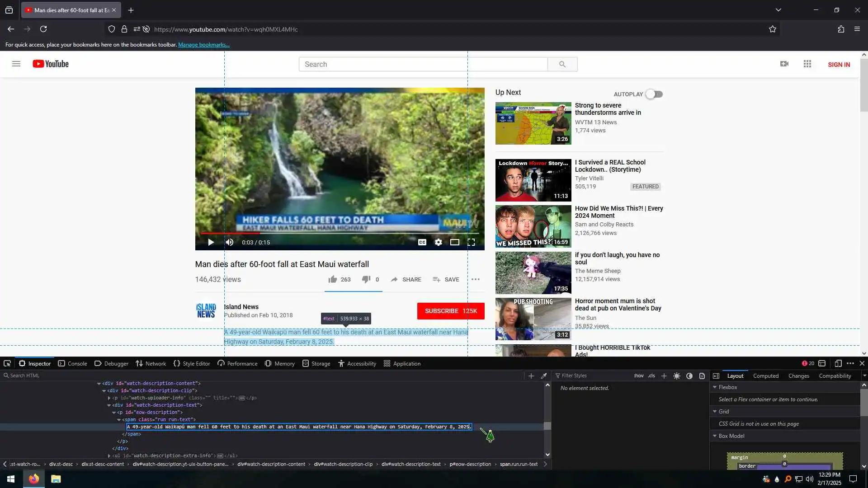Switch to the Console tab
This screenshot has width=868, height=488.
pyautogui.click(x=73, y=363)
